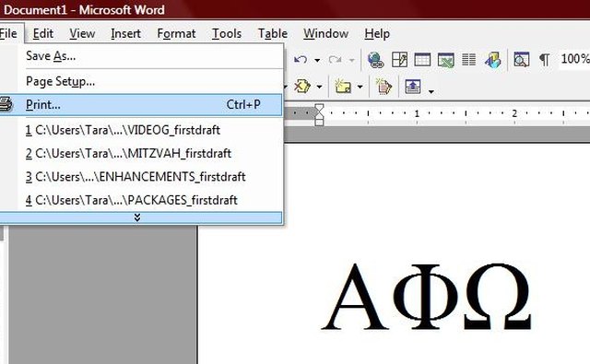Click the Columns icon
The image size is (590, 364).
click(469, 59)
